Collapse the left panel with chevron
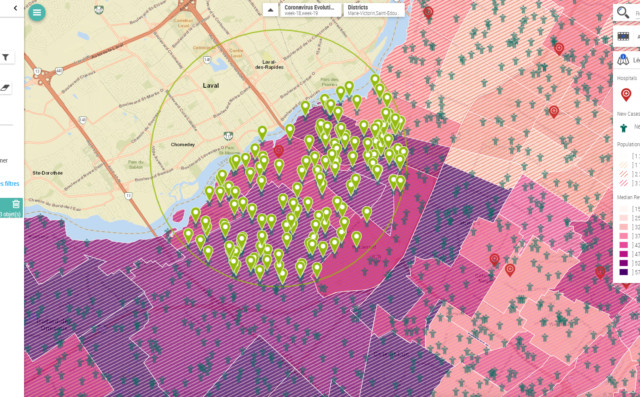Screen dimensions: 640x397 15,8
